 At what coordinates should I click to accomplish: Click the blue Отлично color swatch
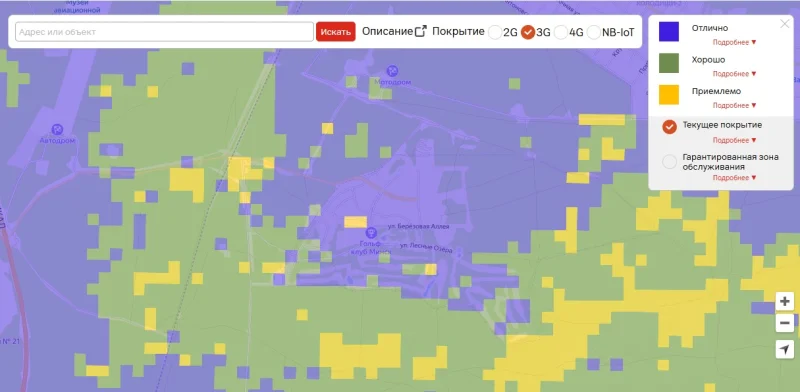(669, 32)
